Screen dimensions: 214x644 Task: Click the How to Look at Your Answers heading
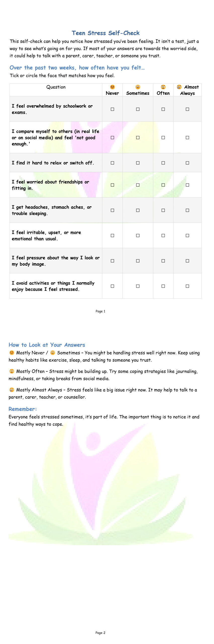[x=47, y=345]
